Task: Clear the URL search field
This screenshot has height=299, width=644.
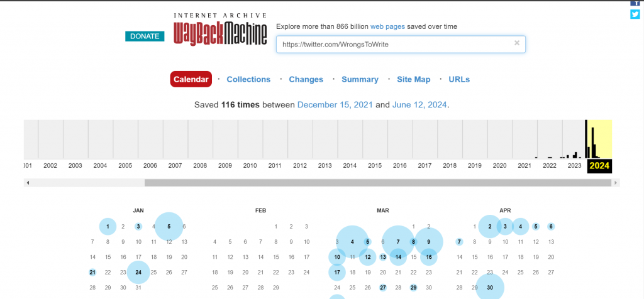Action: click(x=516, y=43)
